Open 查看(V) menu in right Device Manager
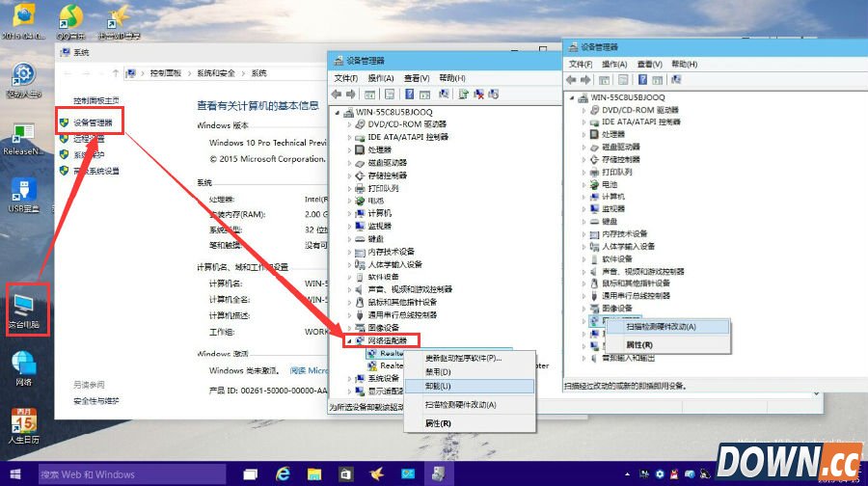Screen dimensions: 868x486 (649, 65)
